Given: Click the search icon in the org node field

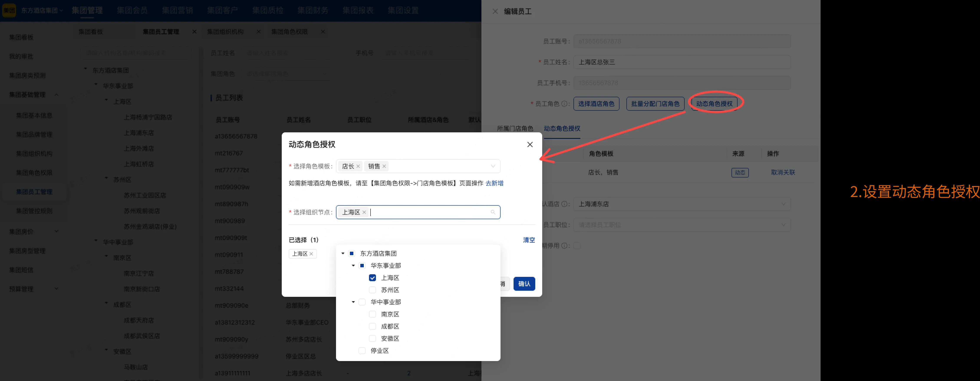Looking at the screenshot, I should coord(493,212).
